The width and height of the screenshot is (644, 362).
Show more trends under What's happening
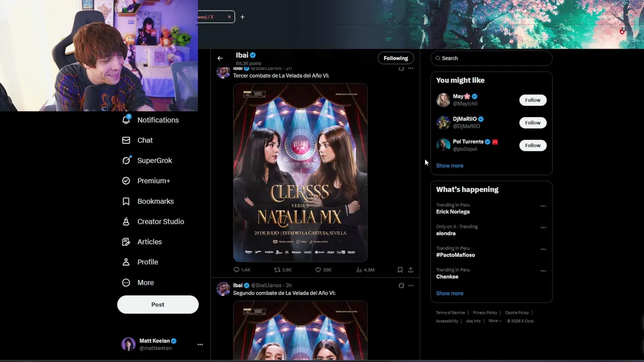[x=450, y=294]
